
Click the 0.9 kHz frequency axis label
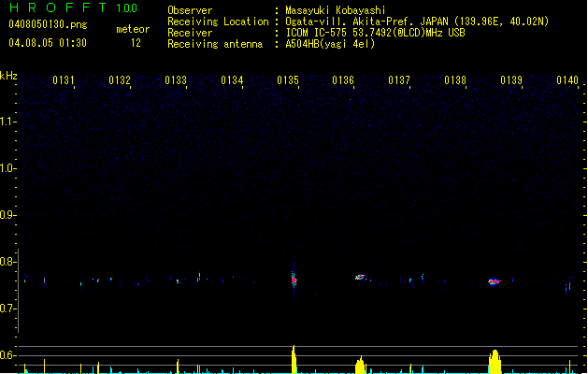[7, 215]
